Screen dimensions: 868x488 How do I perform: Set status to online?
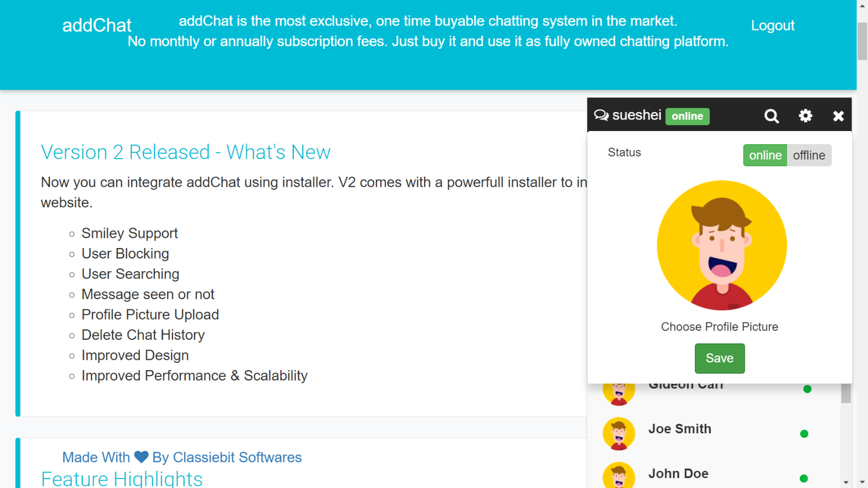tap(765, 155)
